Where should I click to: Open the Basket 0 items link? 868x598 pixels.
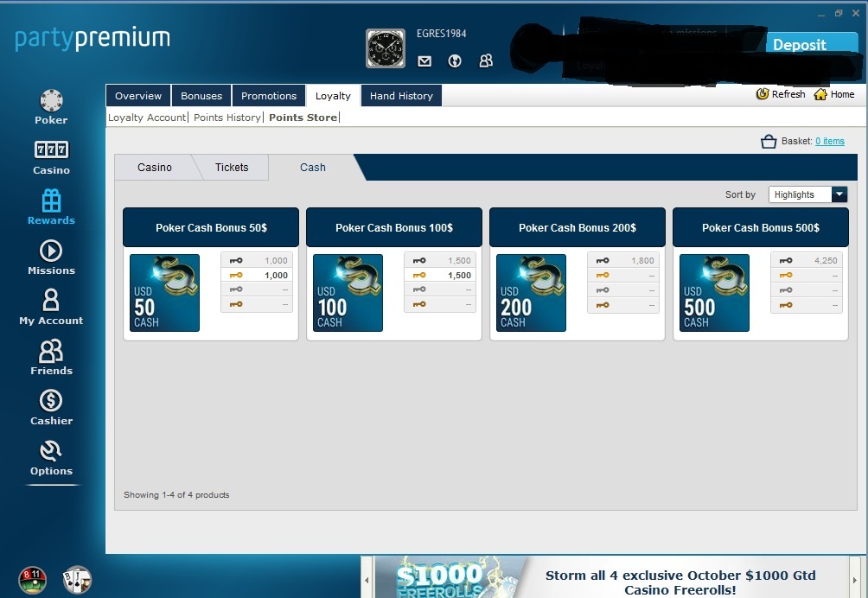pyautogui.click(x=829, y=141)
